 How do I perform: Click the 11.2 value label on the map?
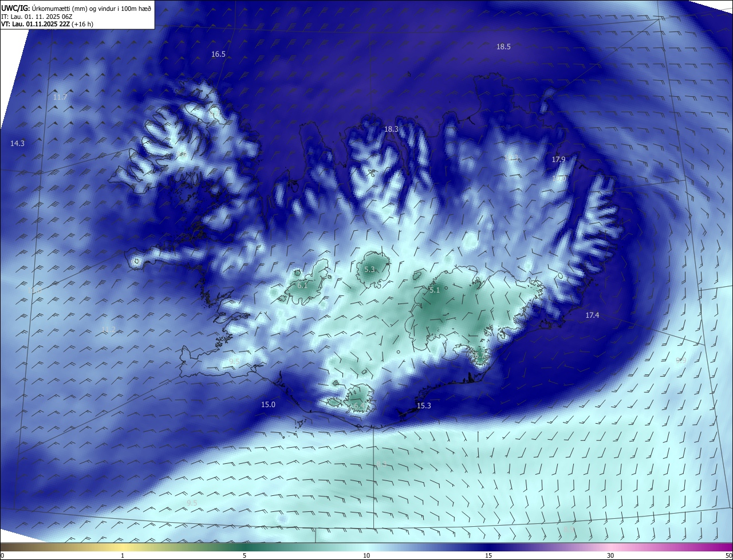(x=108, y=330)
